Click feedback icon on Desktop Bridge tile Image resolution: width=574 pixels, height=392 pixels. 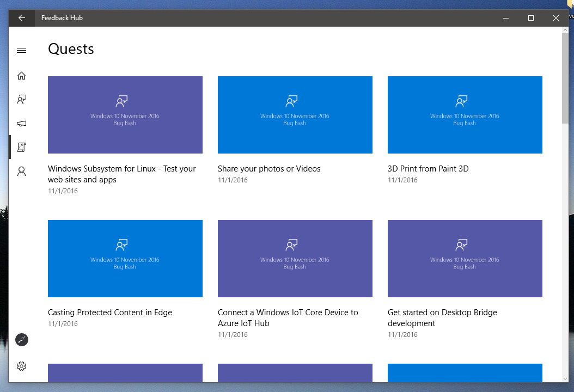[461, 245]
